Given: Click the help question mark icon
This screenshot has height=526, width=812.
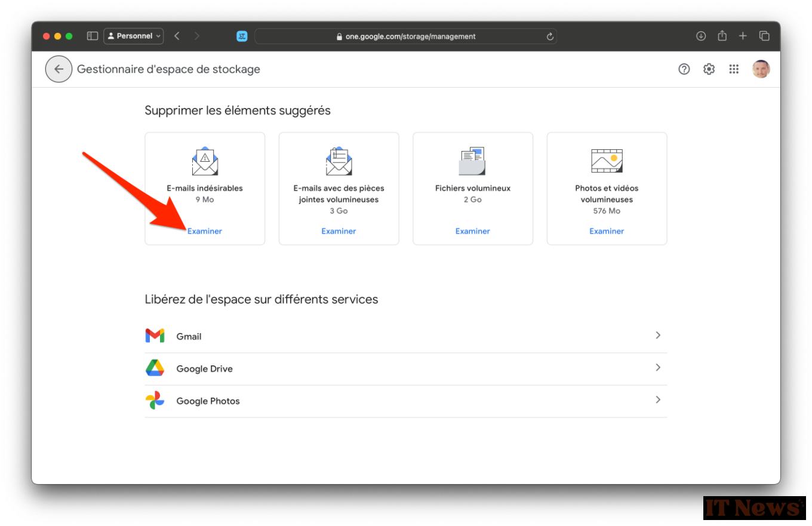Looking at the screenshot, I should (684, 69).
